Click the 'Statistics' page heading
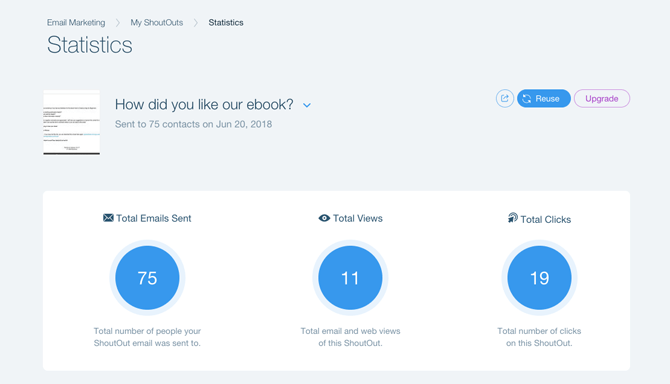Screen dimensions: 670x384 click(x=90, y=45)
